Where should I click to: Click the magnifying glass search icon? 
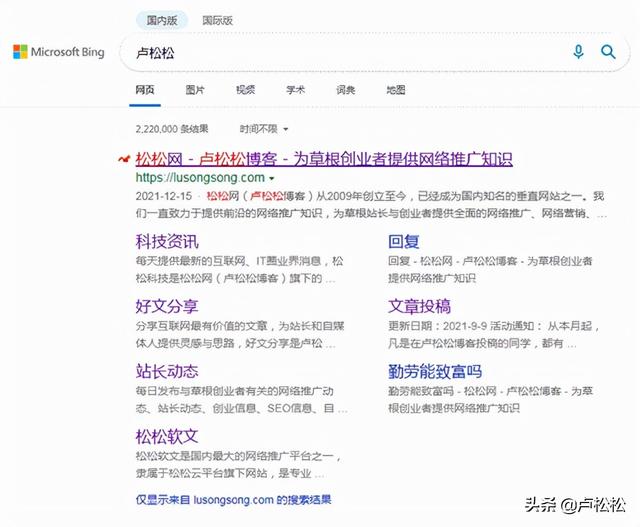click(608, 52)
